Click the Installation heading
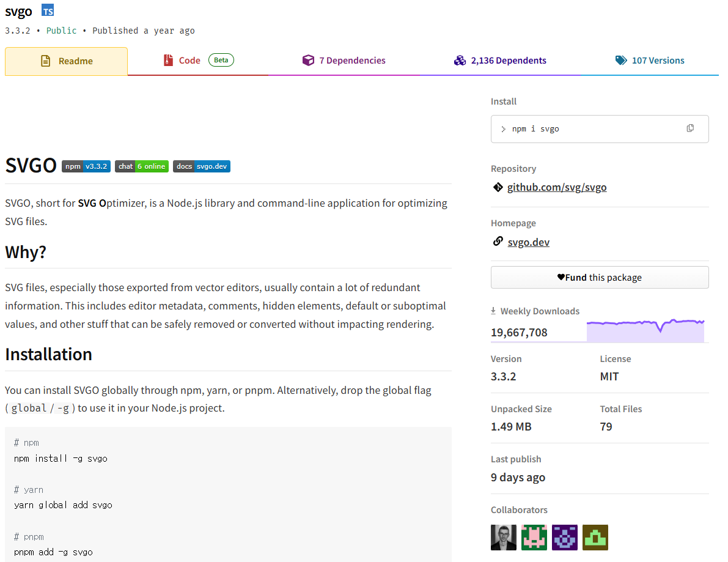The height and width of the screenshot is (562, 728). point(49,355)
